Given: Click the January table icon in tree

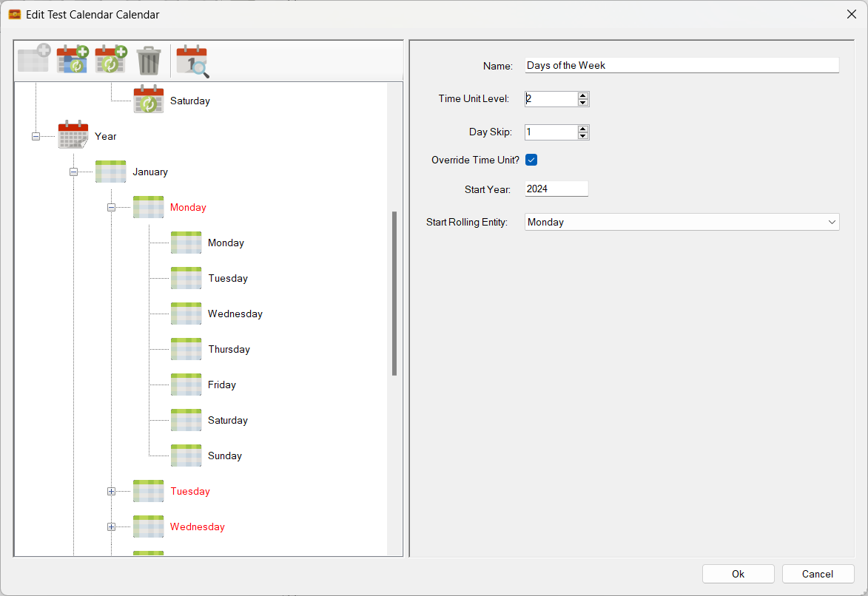Looking at the screenshot, I should (x=110, y=172).
